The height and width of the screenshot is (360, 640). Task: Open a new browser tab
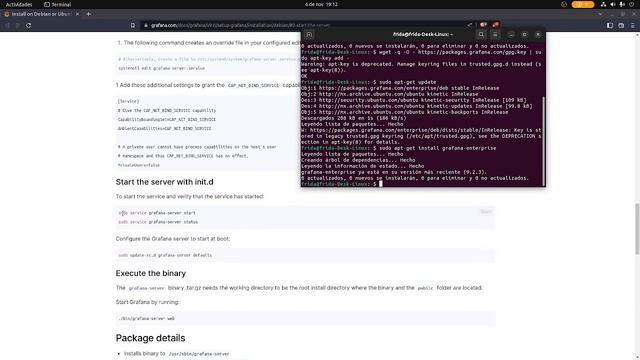(89, 14)
